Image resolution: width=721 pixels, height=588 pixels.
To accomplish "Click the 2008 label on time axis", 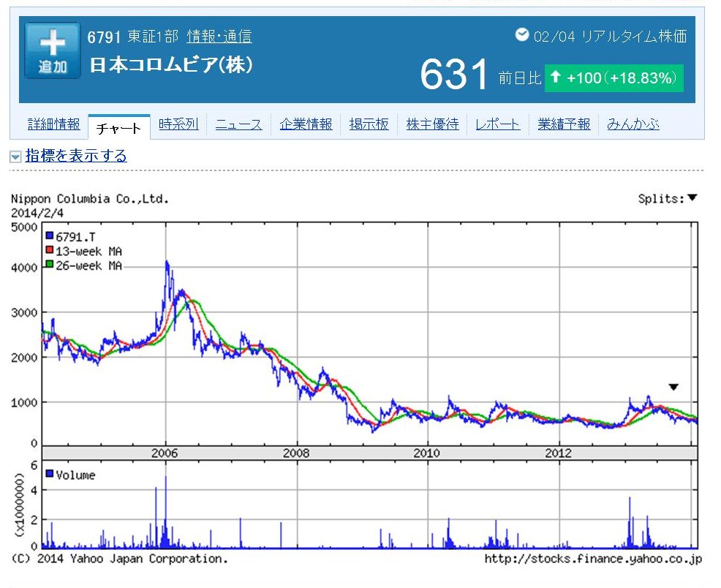I will (x=296, y=453).
